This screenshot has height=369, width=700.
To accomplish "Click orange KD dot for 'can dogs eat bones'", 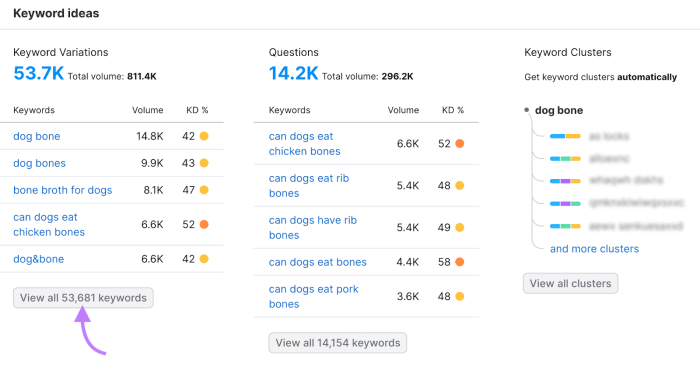I will (459, 262).
